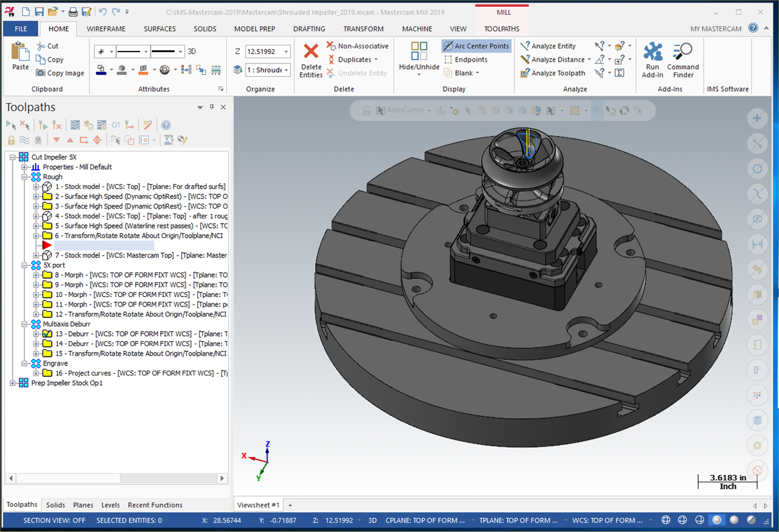This screenshot has width=779, height=532.
Task: Click the red down-triangle move insert arrow icon
Action: coord(57,139)
